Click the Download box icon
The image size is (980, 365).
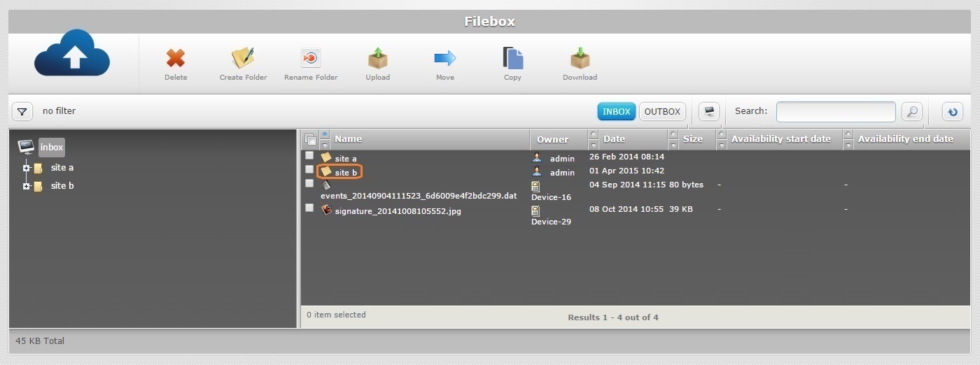(580, 58)
